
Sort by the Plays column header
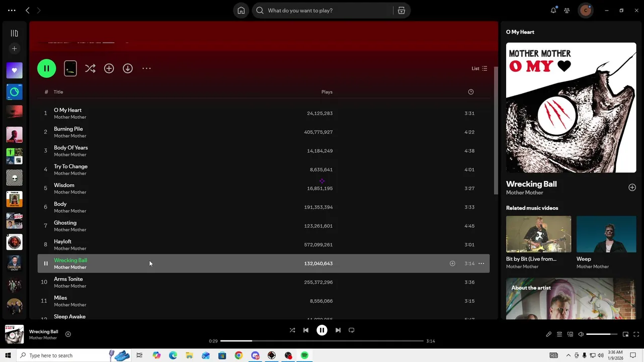[327, 92]
